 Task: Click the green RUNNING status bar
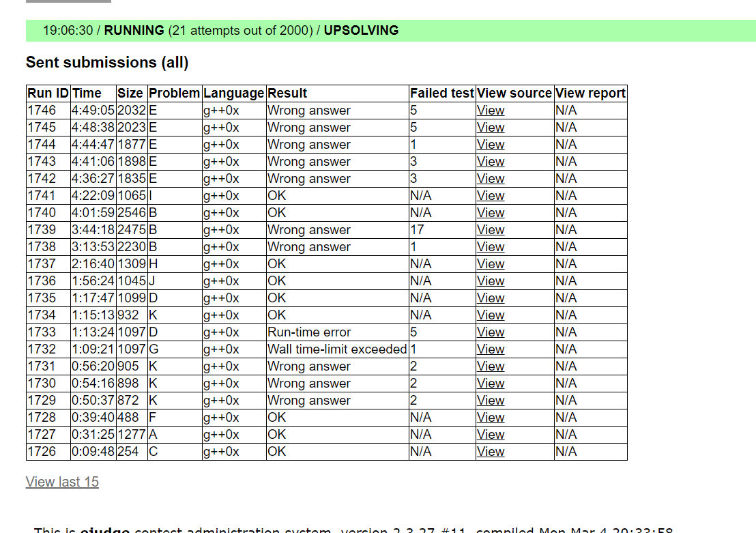(x=391, y=31)
